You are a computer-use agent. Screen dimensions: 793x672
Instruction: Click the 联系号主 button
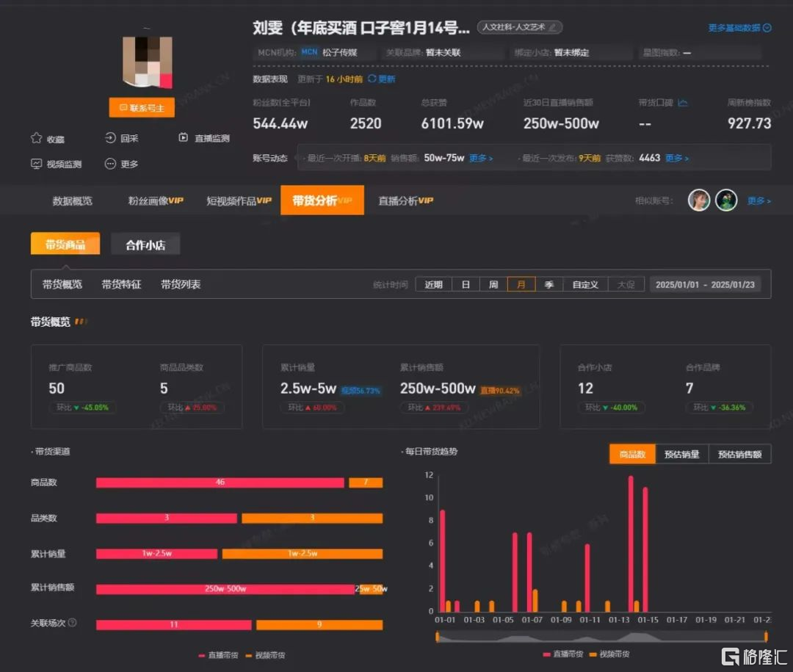(x=142, y=107)
